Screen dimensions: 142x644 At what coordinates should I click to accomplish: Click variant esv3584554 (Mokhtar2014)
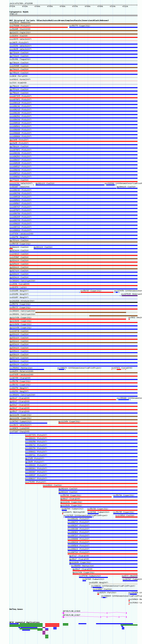click(x=83, y=566)
